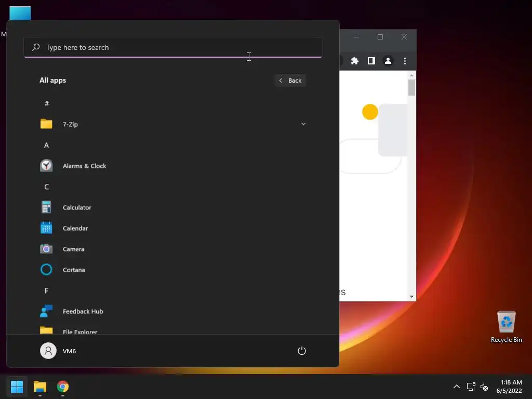Viewport: 532px width, 399px height.
Task: Click the muted volume tray icon
Action: (484, 387)
